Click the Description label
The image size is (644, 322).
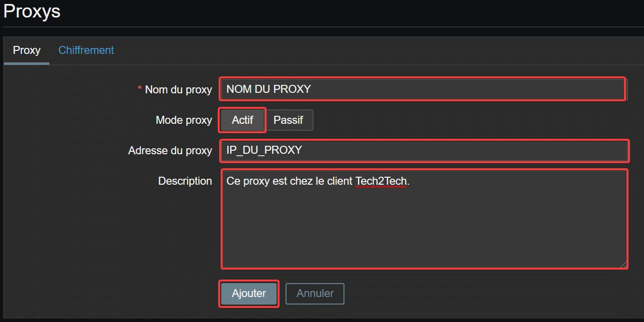coord(185,181)
